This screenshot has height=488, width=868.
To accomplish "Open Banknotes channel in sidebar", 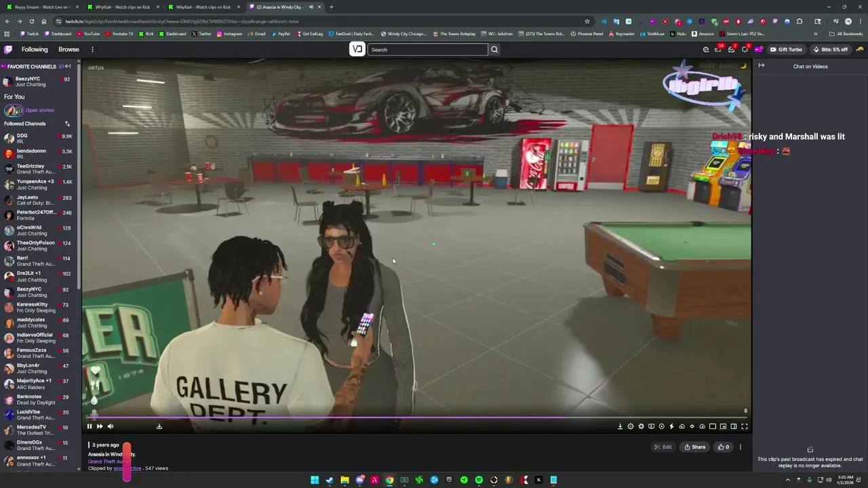I will pos(39,399).
